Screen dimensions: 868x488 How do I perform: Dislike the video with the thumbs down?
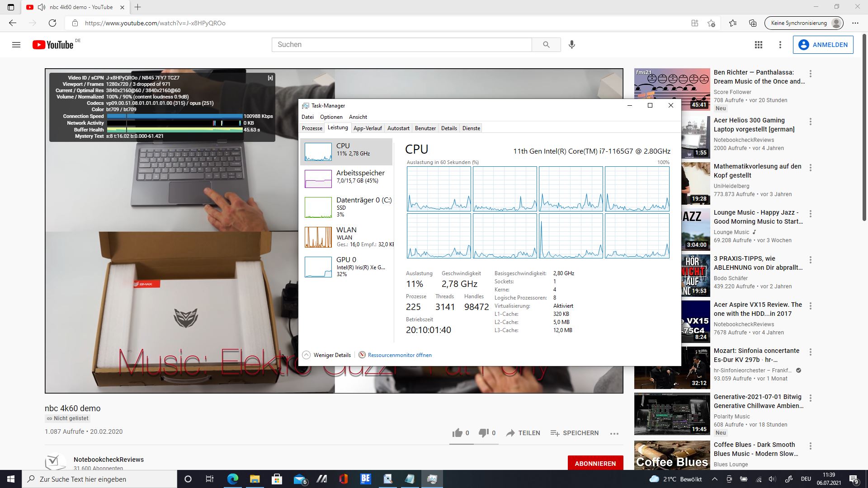[x=484, y=433]
